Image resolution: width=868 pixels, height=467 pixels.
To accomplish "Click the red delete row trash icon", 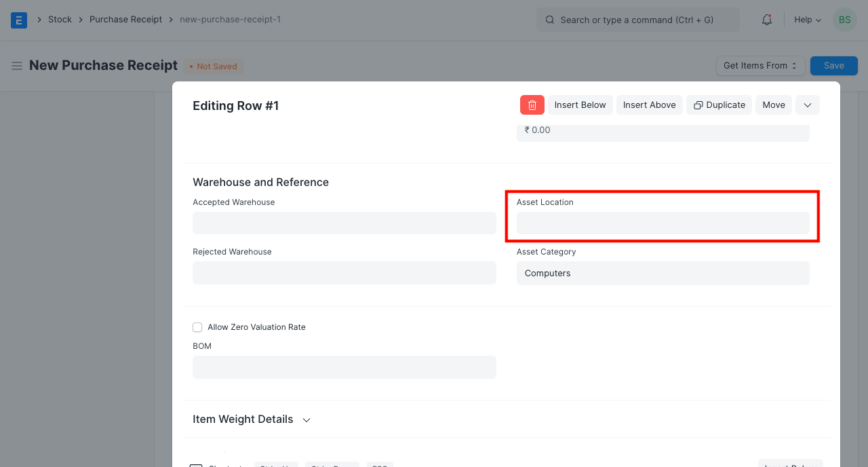I will tap(532, 105).
